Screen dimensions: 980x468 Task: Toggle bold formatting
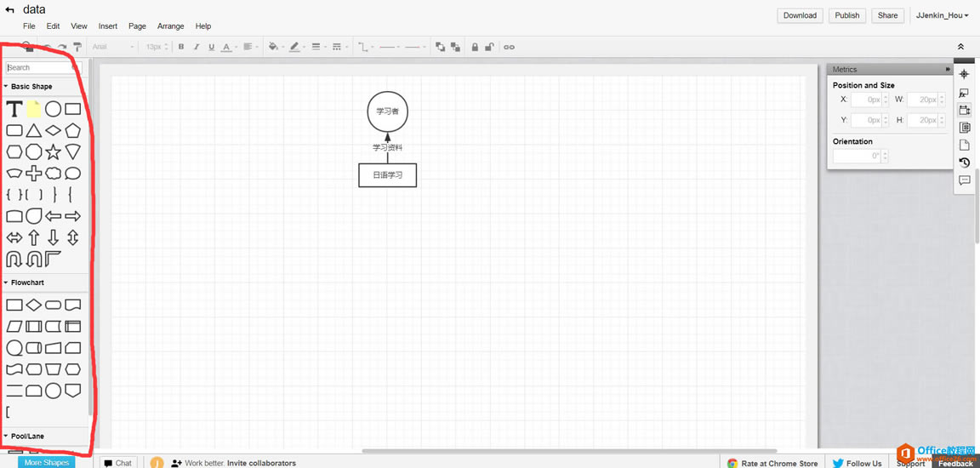(x=181, y=47)
